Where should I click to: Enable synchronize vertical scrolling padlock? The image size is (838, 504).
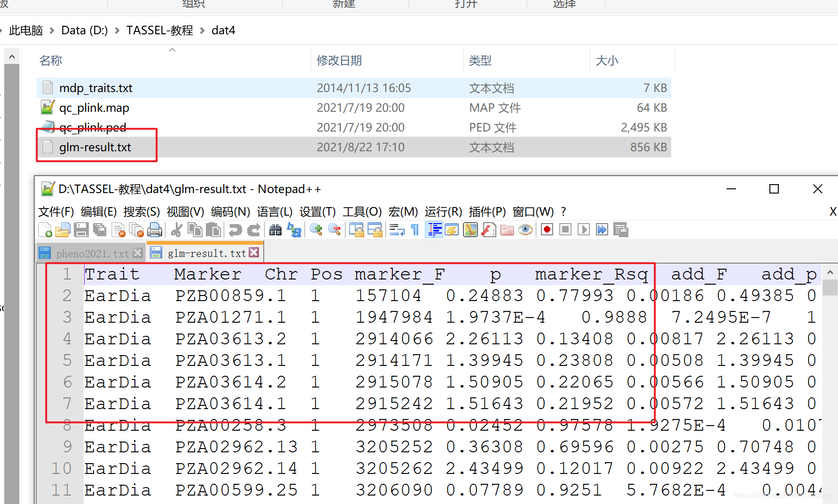pos(356,230)
